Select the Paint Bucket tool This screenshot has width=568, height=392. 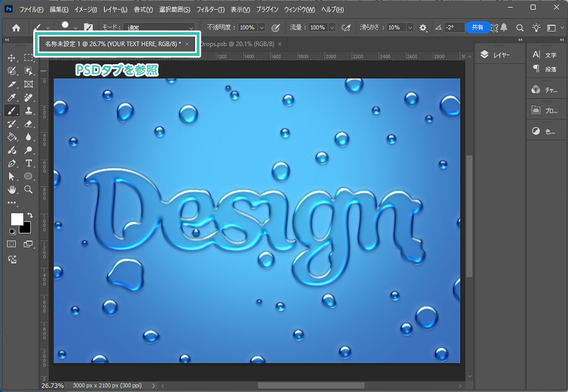(x=12, y=137)
